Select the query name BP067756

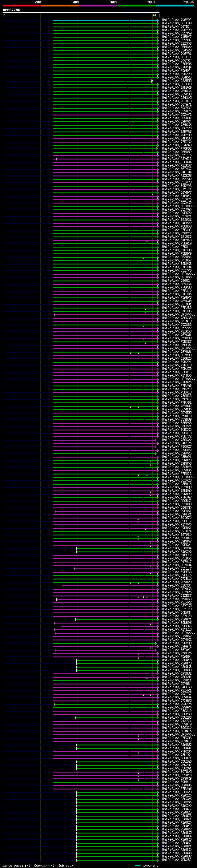pos(11,10)
